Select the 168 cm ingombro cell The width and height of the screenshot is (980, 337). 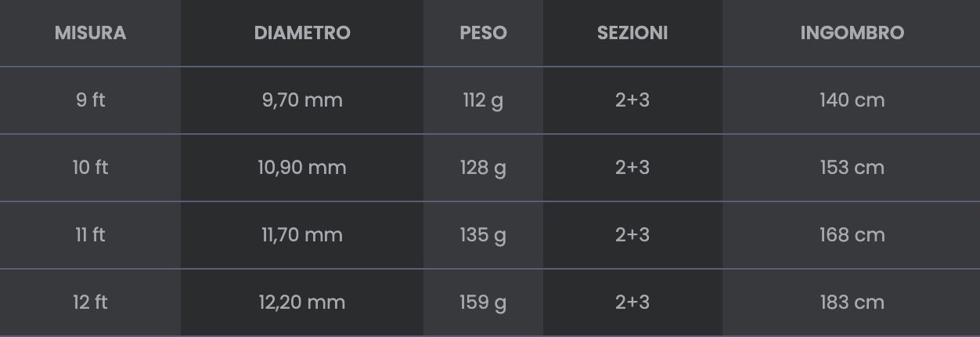click(x=852, y=235)
